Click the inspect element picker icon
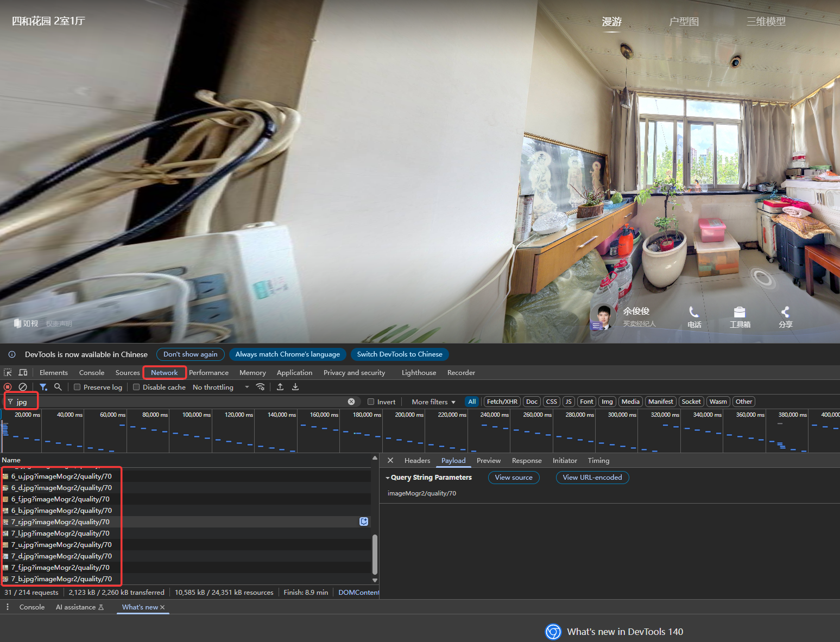The image size is (840, 642). coord(8,372)
